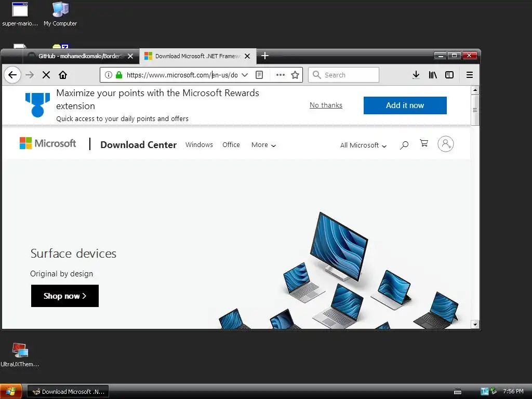Open page actions three-dots menu
Viewport: 532px width, 399px height.
(x=280, y=75)
